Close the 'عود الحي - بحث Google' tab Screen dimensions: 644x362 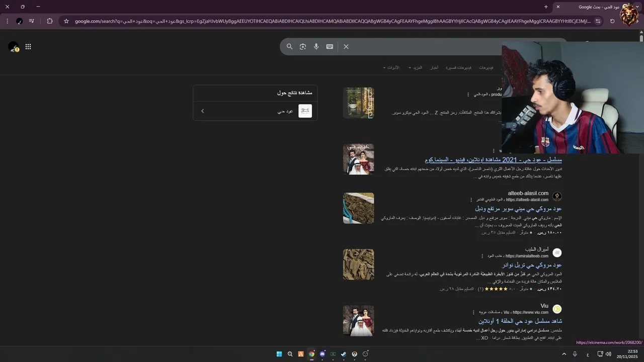point(557,7)
